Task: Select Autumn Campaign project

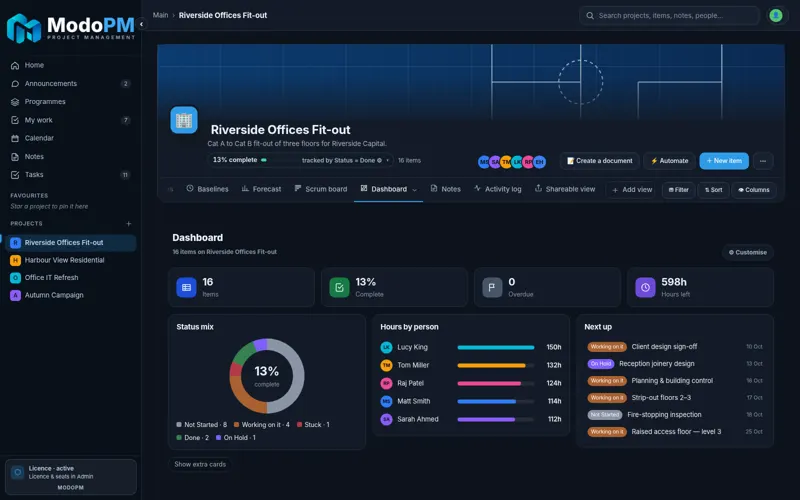Action: (x=70, y=295)
